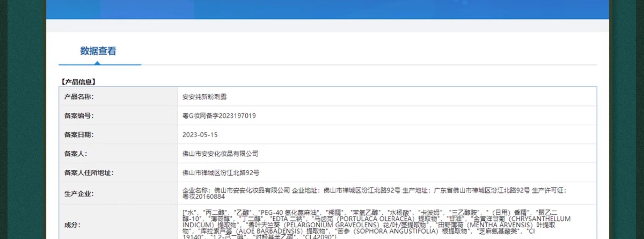This screenshot has width=644, height=239.
Task: Select the 备案编号 row label
Action: click(79, 116)
